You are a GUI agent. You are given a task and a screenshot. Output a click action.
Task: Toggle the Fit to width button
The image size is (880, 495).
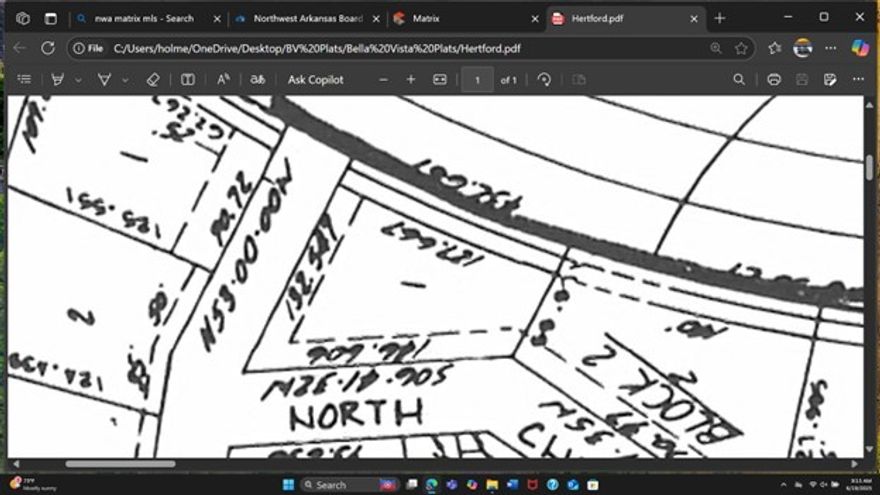439,79
